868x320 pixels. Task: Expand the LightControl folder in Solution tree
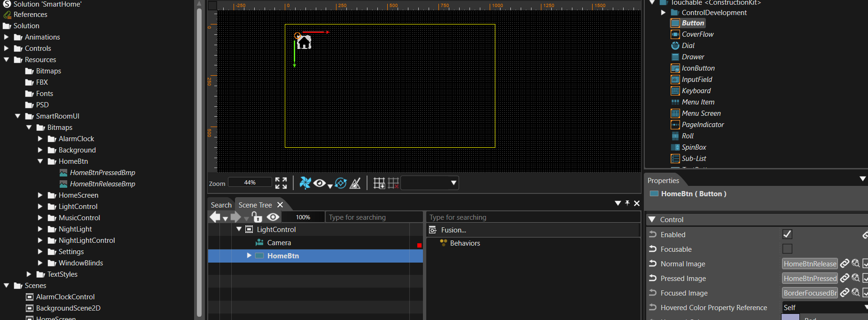click(40, 206)
